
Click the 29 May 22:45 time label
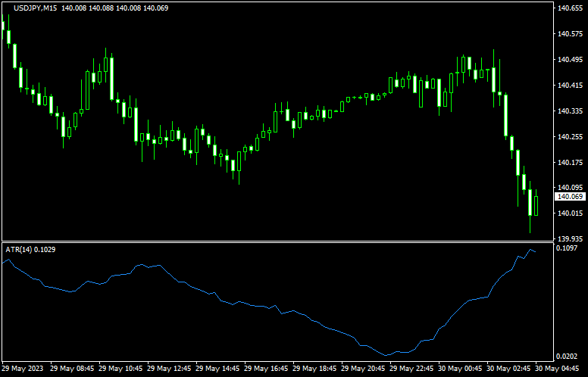pyautogui.click(x=412, y=369)
